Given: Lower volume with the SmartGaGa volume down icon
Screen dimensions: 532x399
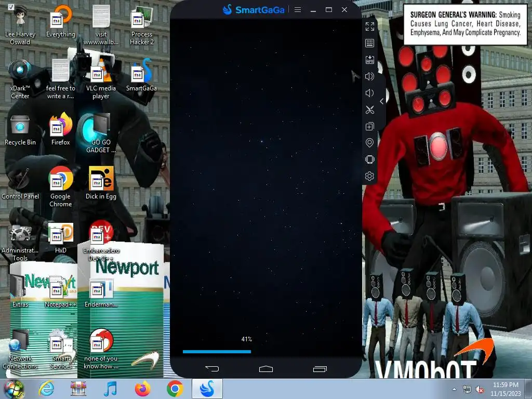Looking at the screenshot, I should pyautogui.click(x=370, y=93).
